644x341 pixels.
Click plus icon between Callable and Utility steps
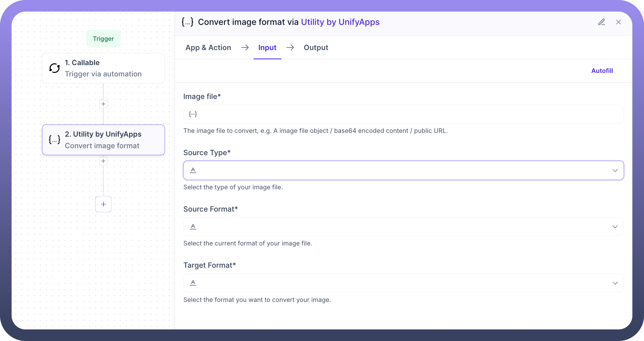[103, 104]
